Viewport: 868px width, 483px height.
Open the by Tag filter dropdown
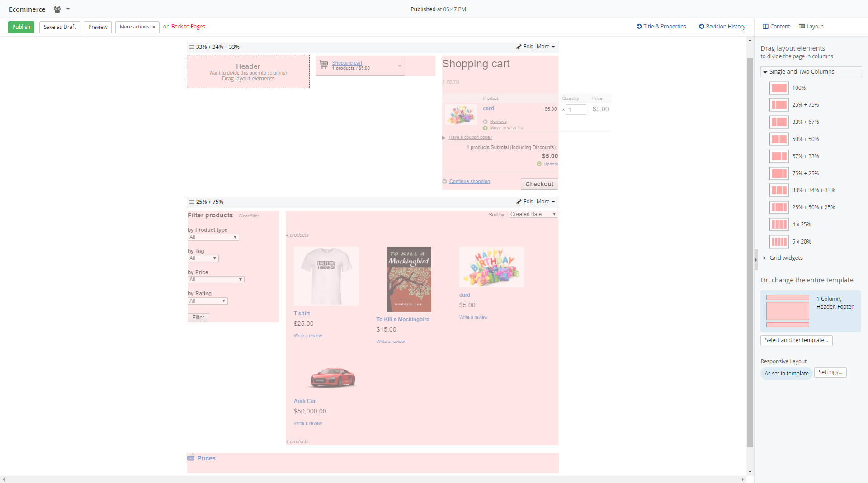coord(203,258)
